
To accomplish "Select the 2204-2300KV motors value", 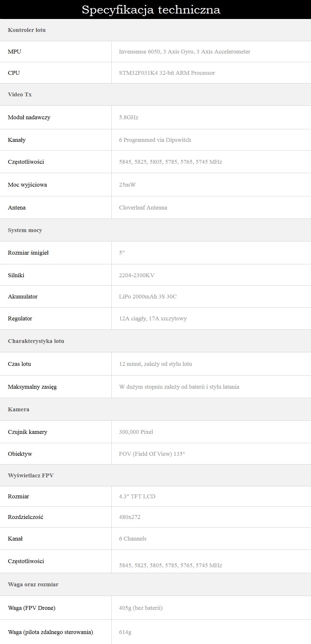I will [x=136, y=275].
